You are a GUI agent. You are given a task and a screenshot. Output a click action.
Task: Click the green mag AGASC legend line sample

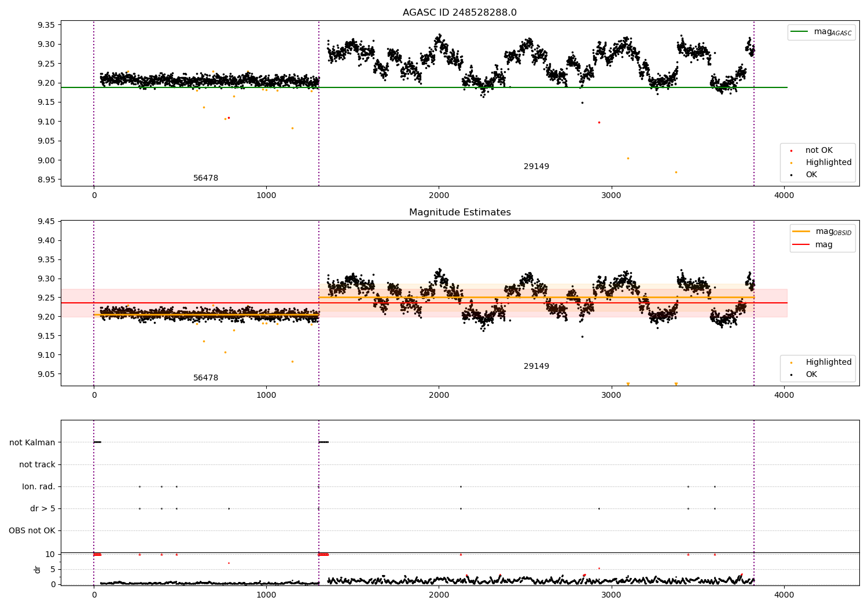(x=800, y=32)
